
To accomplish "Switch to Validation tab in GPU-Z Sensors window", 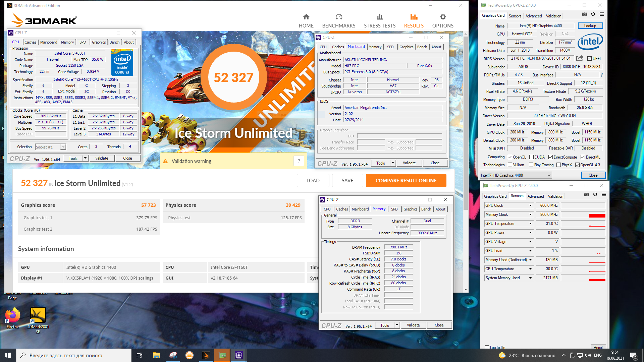I will click(555, 196).
